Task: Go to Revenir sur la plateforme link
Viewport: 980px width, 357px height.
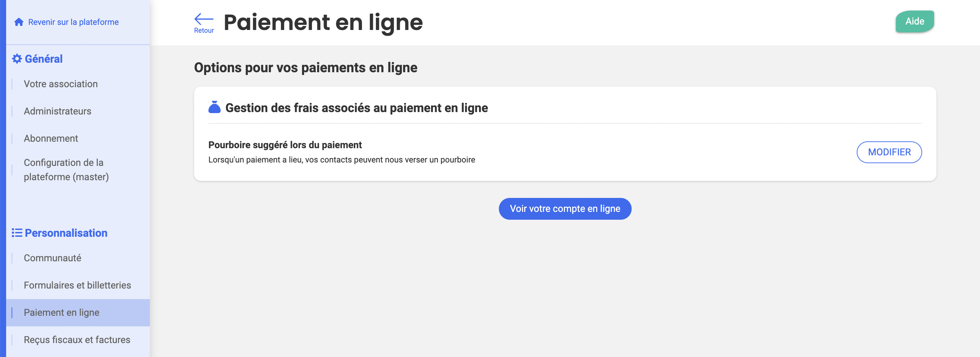Action: point(74,22)
